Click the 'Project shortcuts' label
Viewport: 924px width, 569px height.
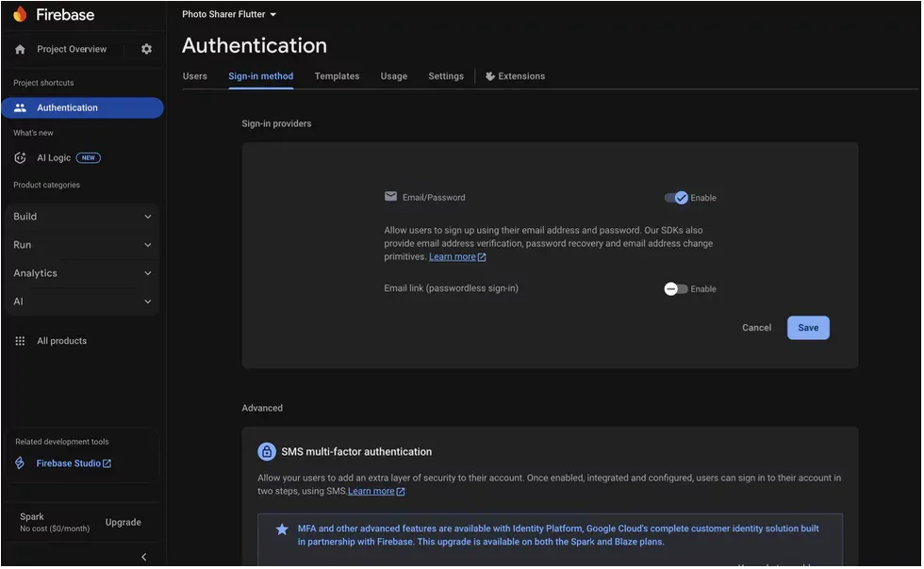point(43,83)
